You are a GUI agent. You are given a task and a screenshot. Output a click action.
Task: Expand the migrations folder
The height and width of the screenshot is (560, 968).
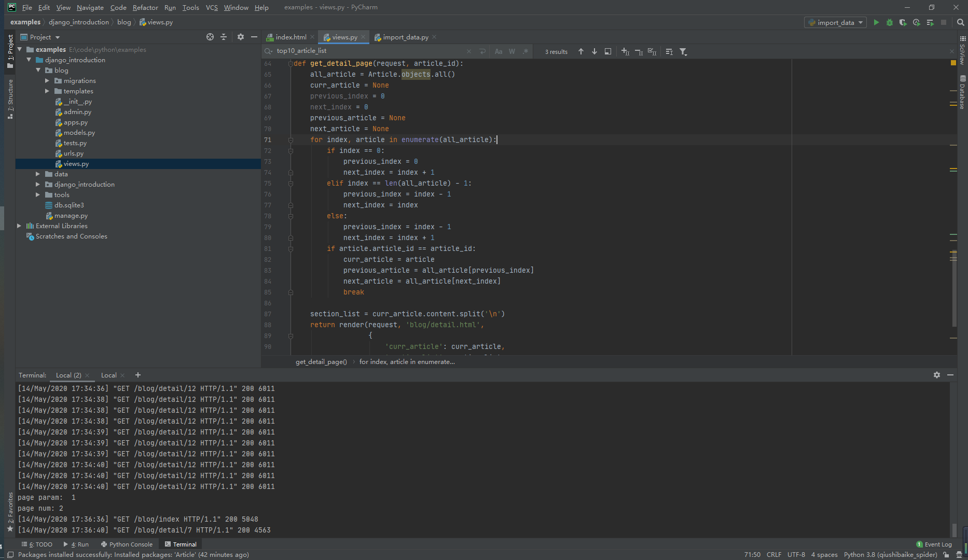click(x=47, y=80)
